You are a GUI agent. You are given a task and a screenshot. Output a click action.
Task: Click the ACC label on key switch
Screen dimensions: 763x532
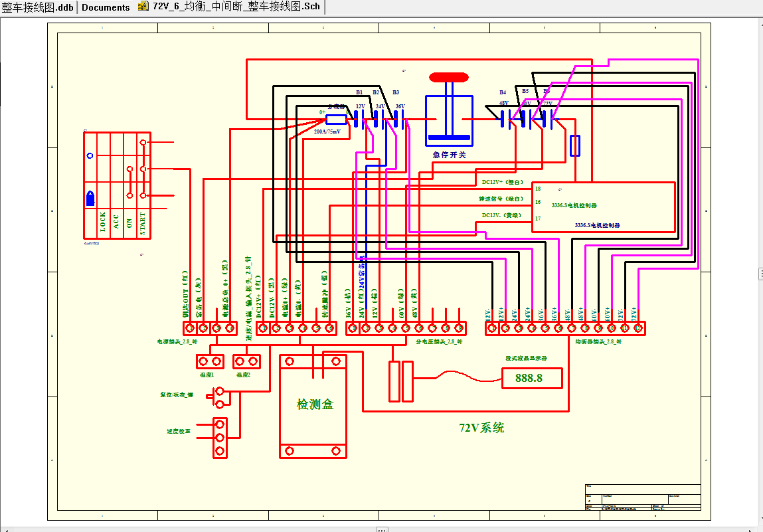116,221
